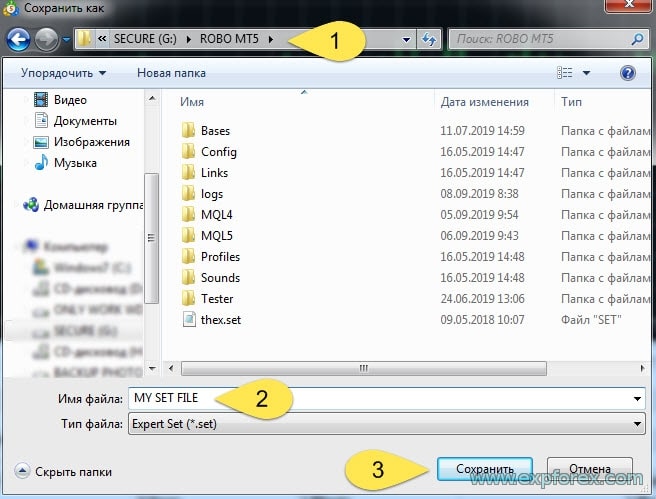Open the Музыка library in sidebar
The image size is (656, 499).
[75, 162]
